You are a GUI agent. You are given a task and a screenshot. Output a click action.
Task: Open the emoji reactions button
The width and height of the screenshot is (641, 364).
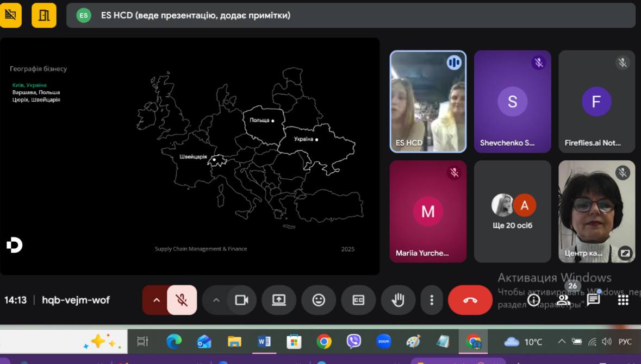(319, 300)
